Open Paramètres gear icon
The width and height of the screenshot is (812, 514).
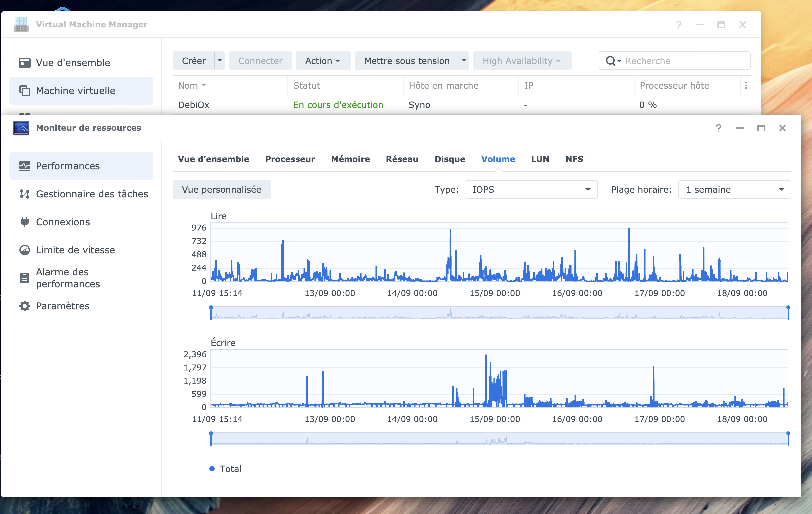tap(24, 306)
